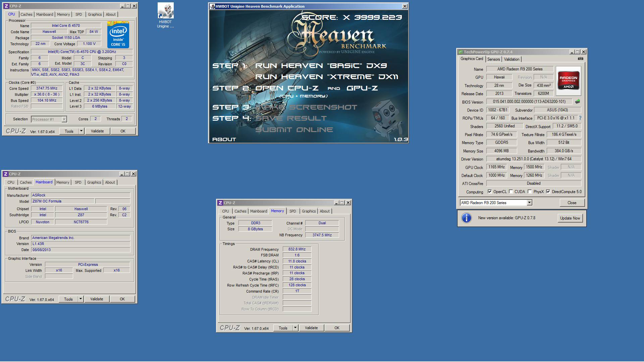Image resolution: width=644 pixels, height=362 pixels.
Task: Click the Intel Core i5 logo in CPU-Z
Action: pyautogui.click(x=118, y=35)
